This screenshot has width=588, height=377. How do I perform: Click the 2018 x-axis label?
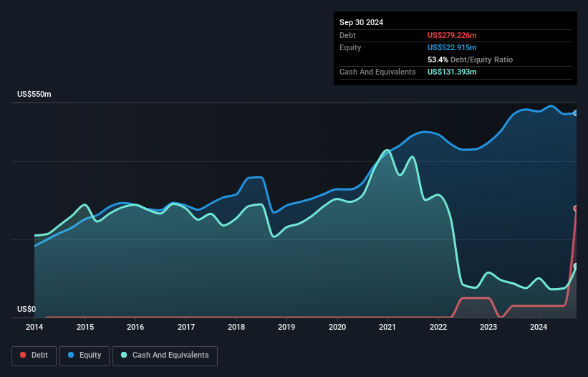click(x=236, y=327)
